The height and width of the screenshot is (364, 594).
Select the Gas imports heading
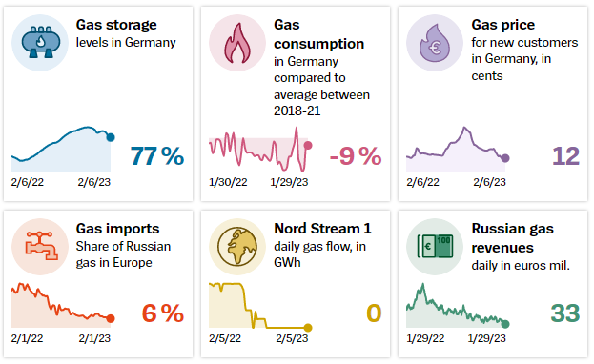pos(118,229)
